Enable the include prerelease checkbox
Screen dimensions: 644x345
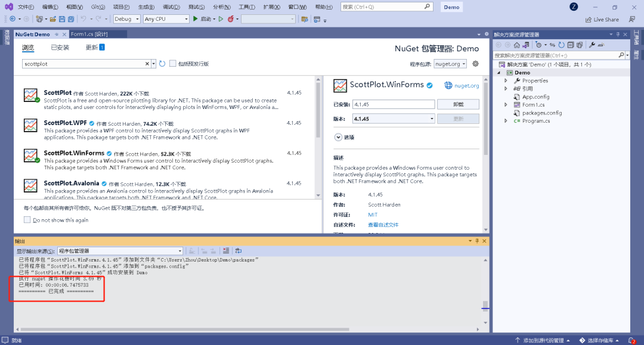tap(173, 64)
